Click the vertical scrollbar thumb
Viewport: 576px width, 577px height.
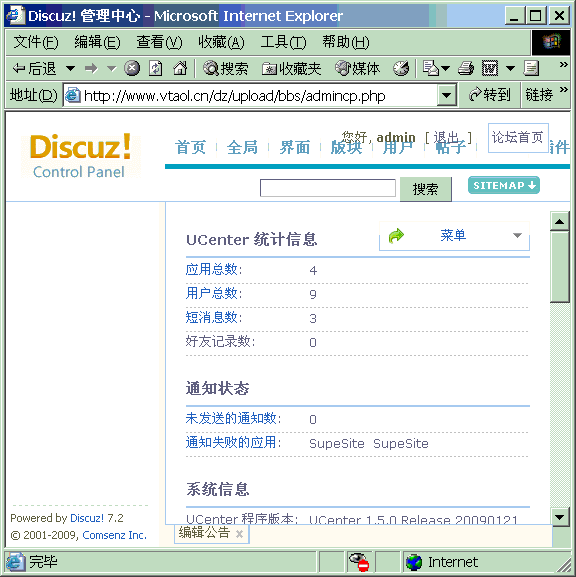tap(559, 267)
